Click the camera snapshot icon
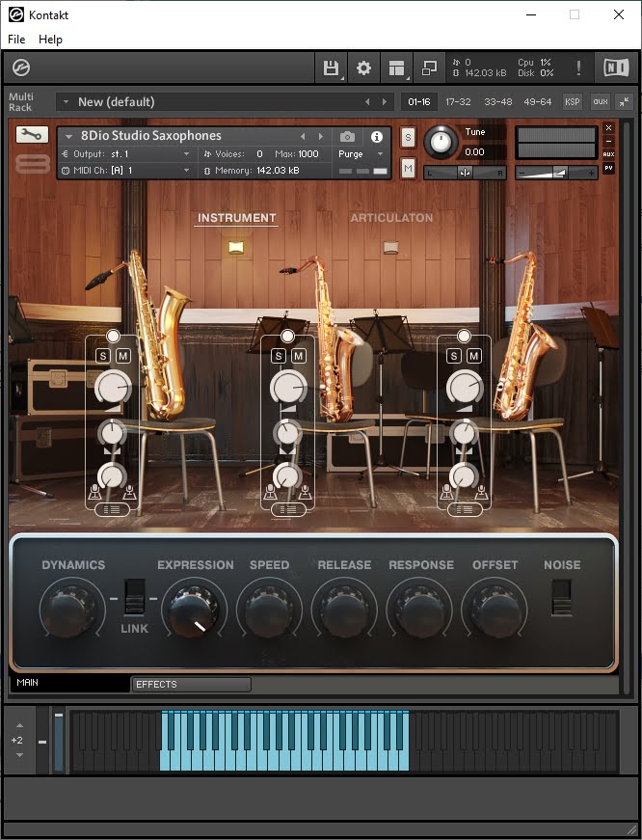 (x=347, y=137)
